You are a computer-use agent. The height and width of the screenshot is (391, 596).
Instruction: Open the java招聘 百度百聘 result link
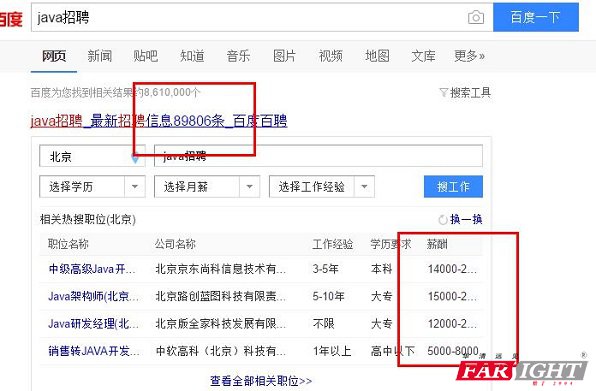159,121
